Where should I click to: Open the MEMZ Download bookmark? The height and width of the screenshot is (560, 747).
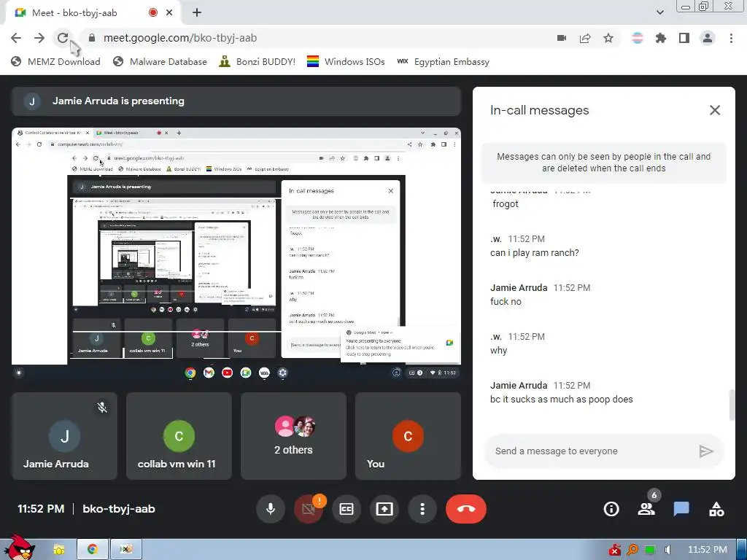55,61
